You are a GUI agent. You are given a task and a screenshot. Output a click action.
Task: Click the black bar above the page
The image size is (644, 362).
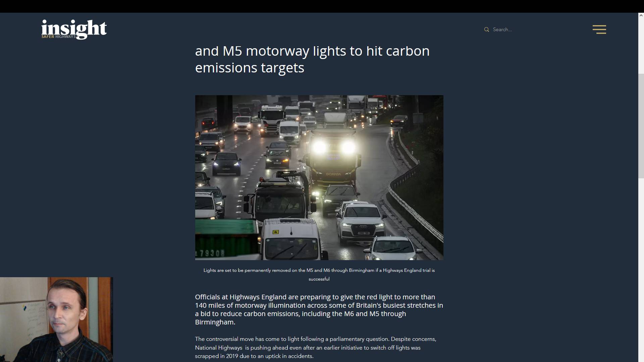(322, 6)
